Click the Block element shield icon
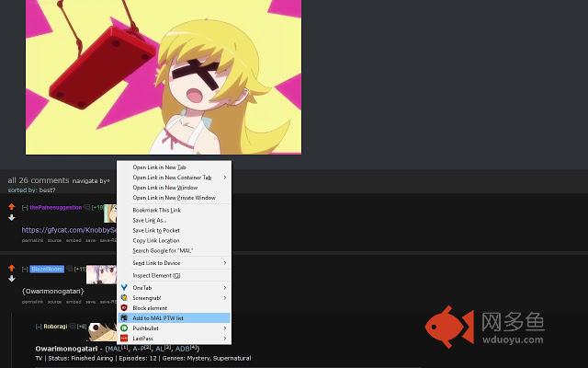588x368 pixels. click(124, 308)
